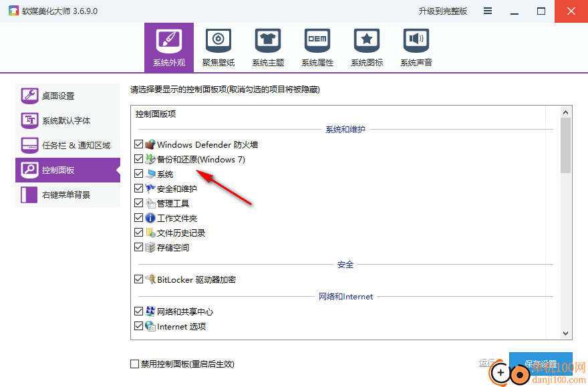
Task: Uncheck 文件历史记录 checkbox
Action: 138,233
